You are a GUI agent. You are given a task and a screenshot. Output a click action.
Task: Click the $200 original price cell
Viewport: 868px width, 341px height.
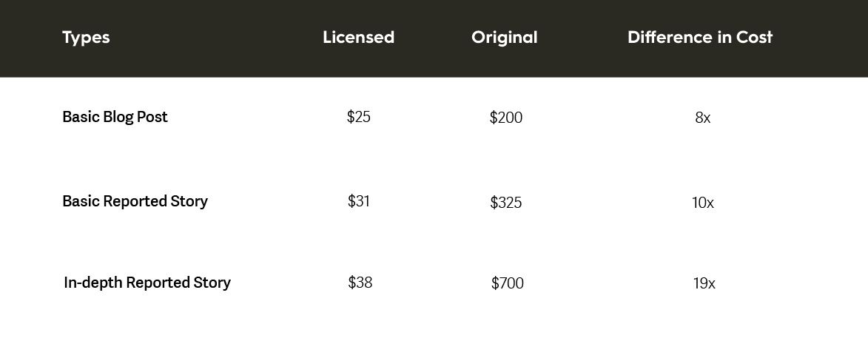pyautogui.click(x=506, y=118)
